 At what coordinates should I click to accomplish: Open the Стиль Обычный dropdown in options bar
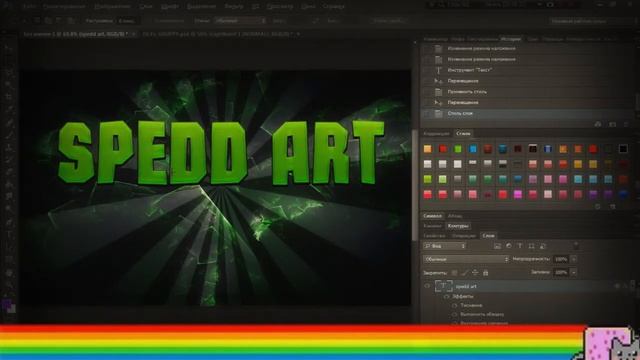click(240, 20)
